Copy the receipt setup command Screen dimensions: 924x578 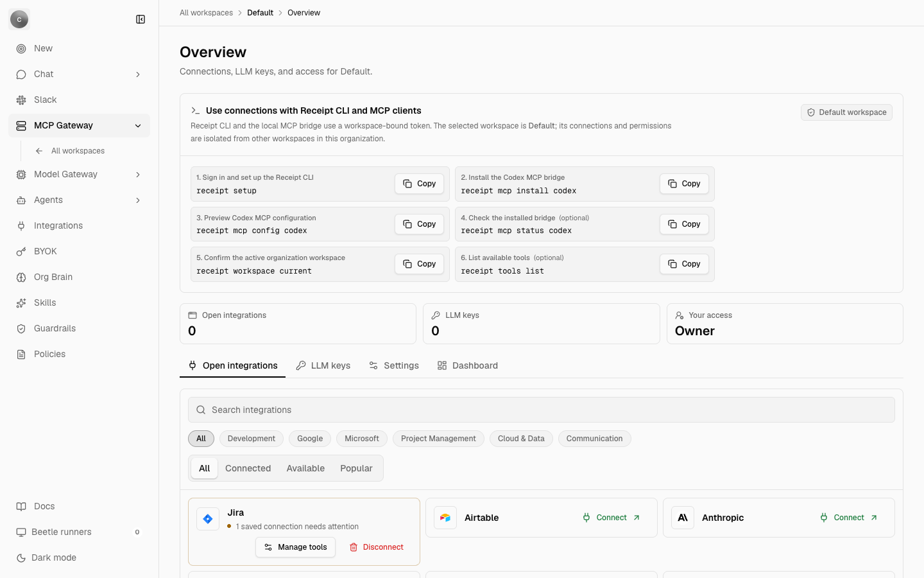(x=419, y=184)
